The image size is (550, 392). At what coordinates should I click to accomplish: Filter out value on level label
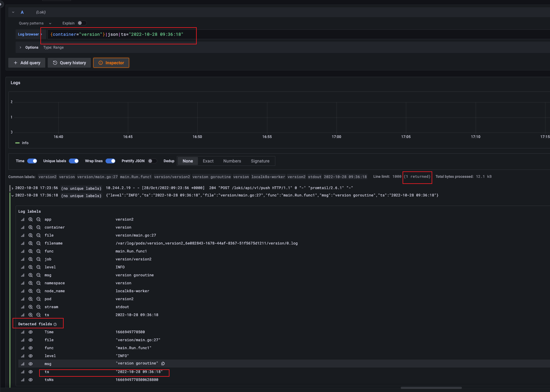(x=39, y=267)
